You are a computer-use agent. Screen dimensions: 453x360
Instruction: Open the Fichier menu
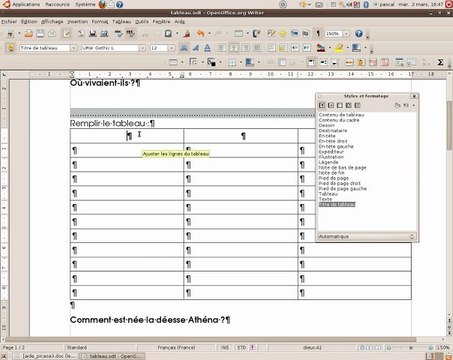point(9,22)
